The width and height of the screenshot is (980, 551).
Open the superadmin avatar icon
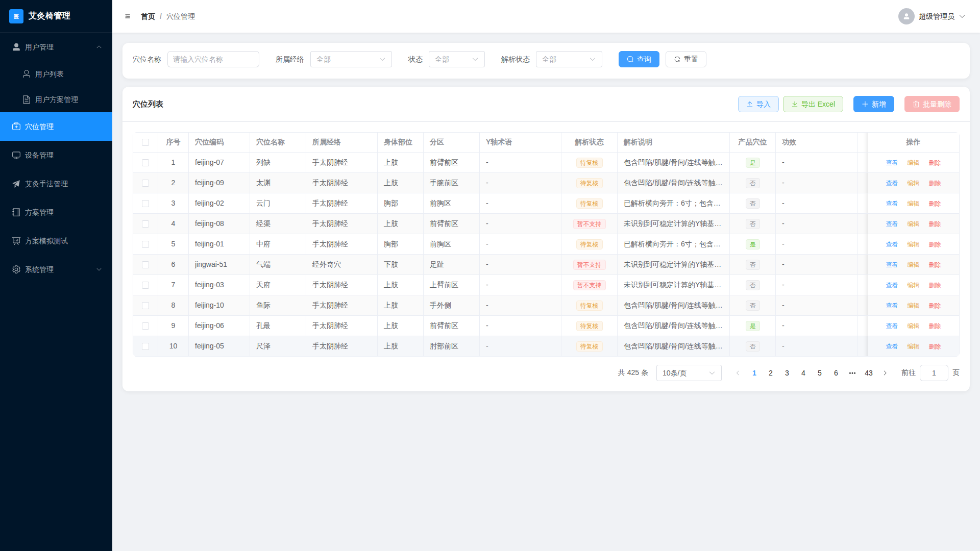(x=906, y=16)
